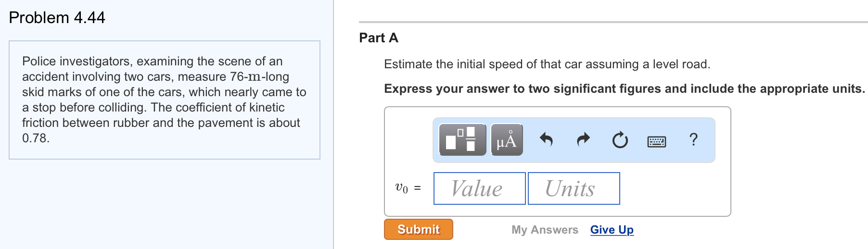The width and height of the screenshot is (868, 249).
Task: Open help with the question mark icon
Action: tap(693, 139)
